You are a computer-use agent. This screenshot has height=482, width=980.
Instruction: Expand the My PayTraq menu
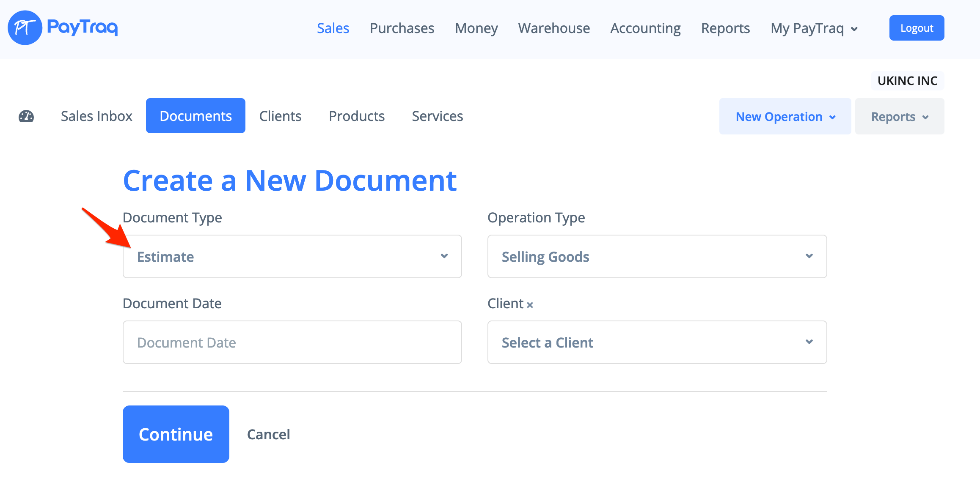(814, 28)
